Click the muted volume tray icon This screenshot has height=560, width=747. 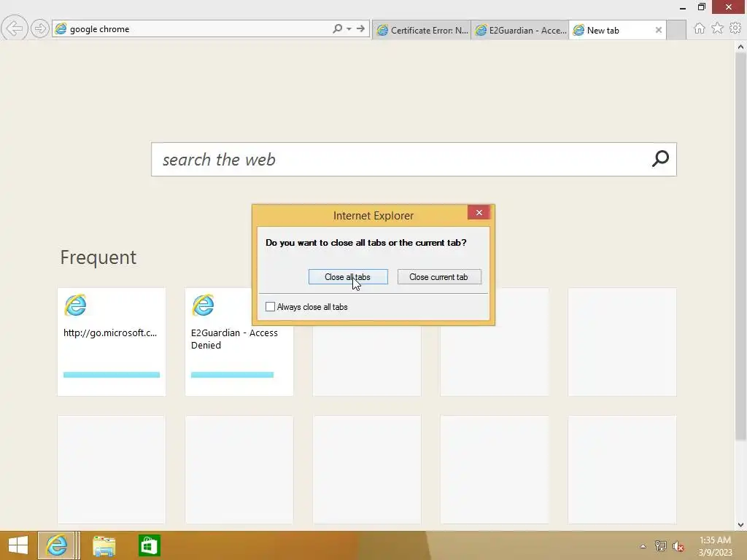click(x=678, y=546)
